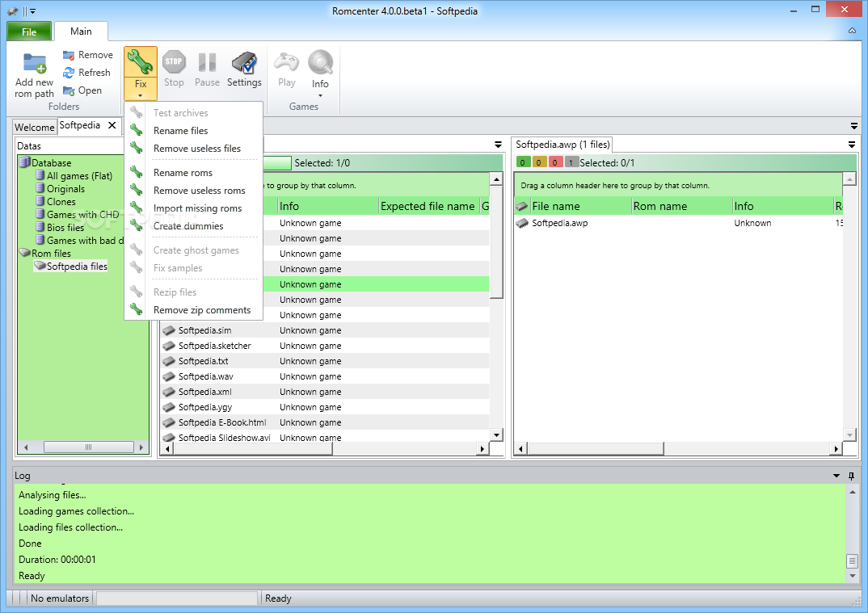Click the Log panel scroll up arrow

point(852,492)
